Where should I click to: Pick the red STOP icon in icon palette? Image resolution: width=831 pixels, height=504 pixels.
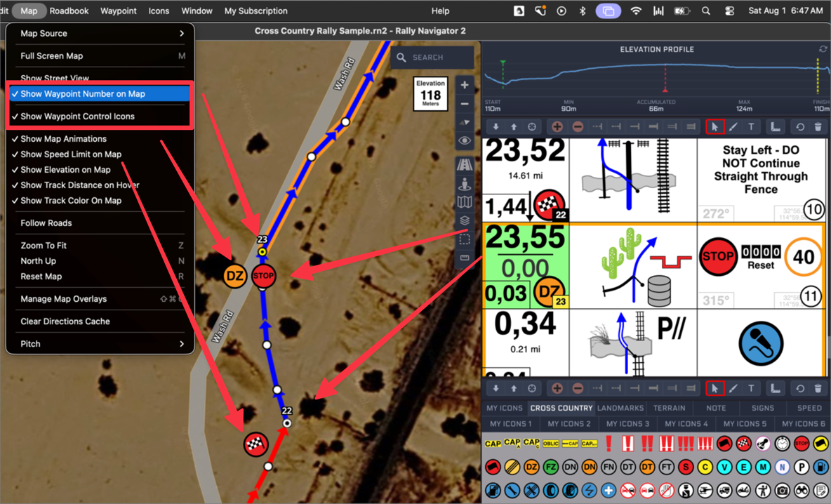pyautogui.click(x=802, y=443)
